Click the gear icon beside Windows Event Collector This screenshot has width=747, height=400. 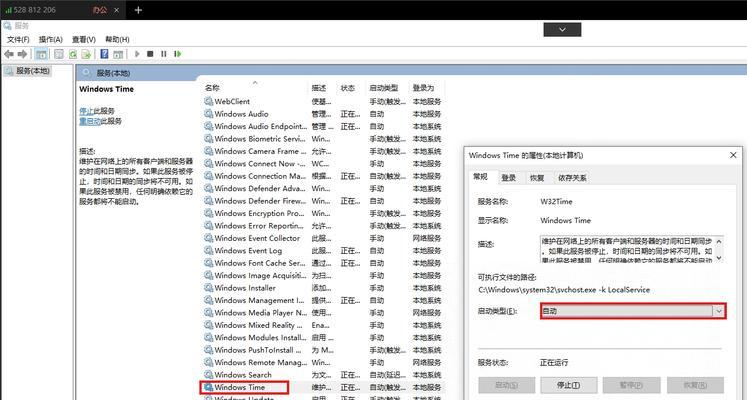click(208, 238)
